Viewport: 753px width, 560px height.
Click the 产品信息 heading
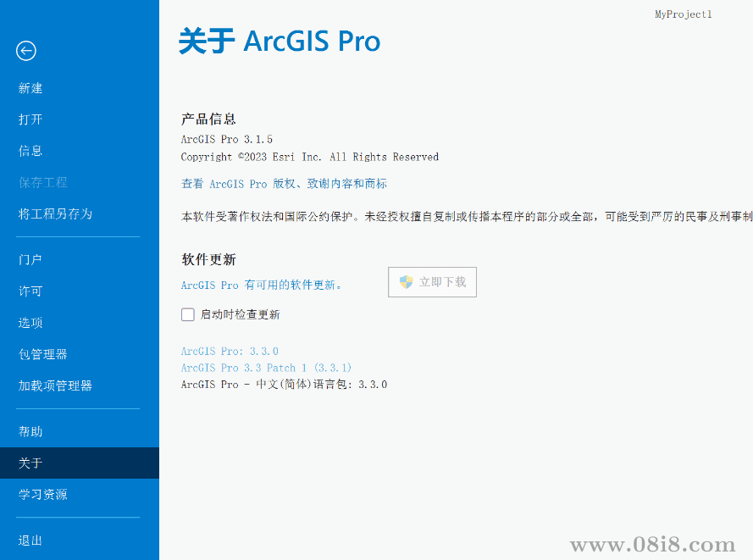(x=208, y=119)
